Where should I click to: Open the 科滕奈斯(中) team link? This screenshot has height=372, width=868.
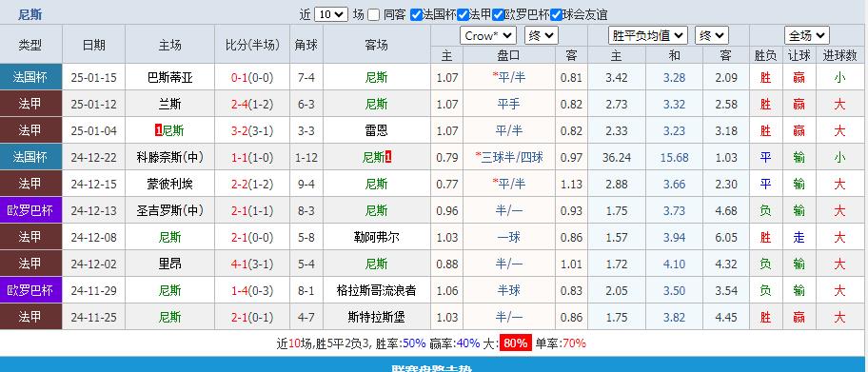click(170, 158)
